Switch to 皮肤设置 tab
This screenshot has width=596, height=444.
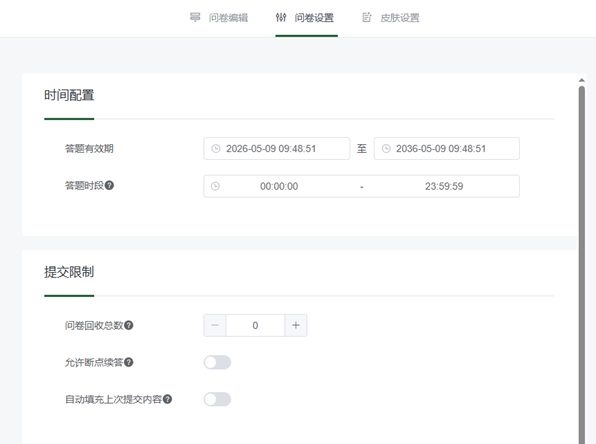click(x=391, y=17)
